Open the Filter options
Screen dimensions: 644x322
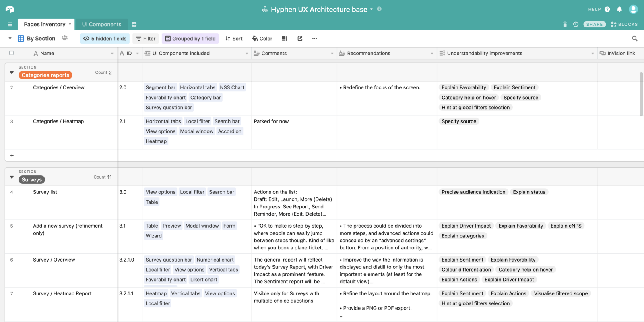tap(146, 39)
